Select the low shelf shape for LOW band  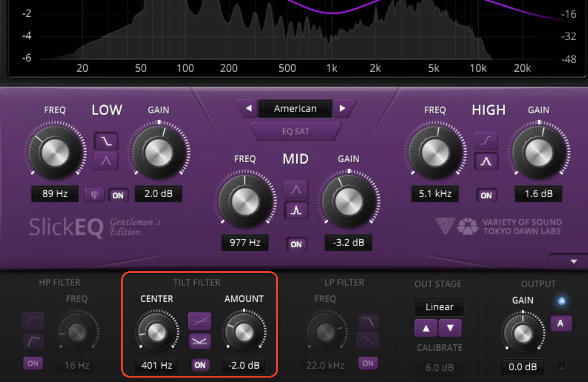(106, 141)
